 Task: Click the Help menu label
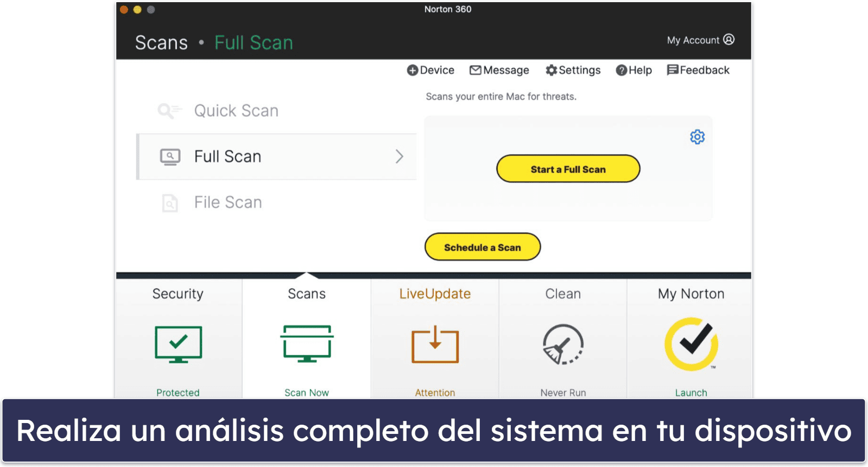pyautogui.click(x=640, y=71)
